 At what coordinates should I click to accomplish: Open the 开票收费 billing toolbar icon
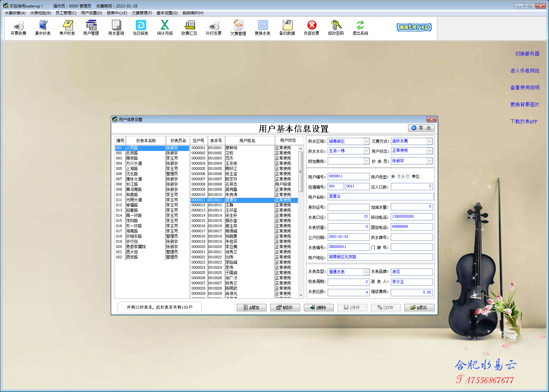pos(18,28)
